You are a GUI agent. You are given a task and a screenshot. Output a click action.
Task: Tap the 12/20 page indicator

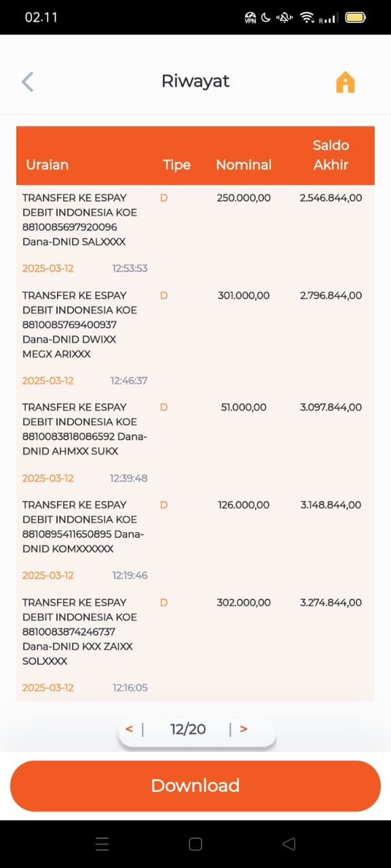coord(188,729)
